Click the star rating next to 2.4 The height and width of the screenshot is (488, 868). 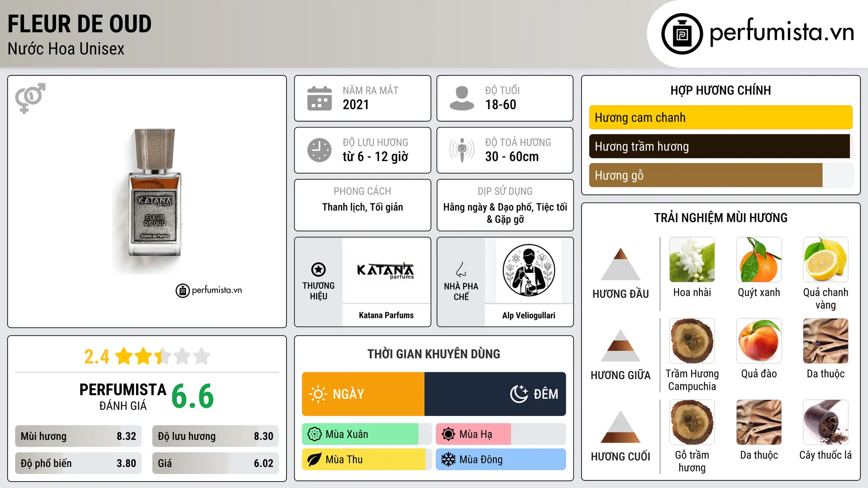163,356
